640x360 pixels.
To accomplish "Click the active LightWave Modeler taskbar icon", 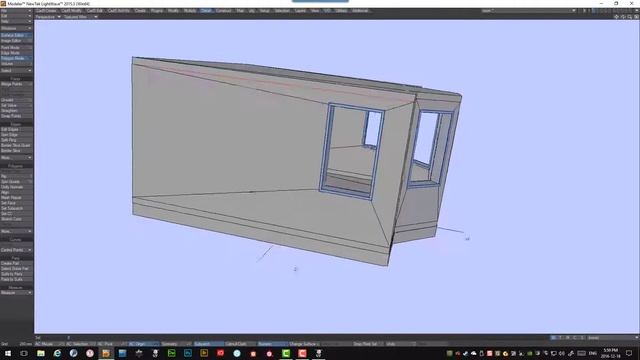I will pos(106,353).
